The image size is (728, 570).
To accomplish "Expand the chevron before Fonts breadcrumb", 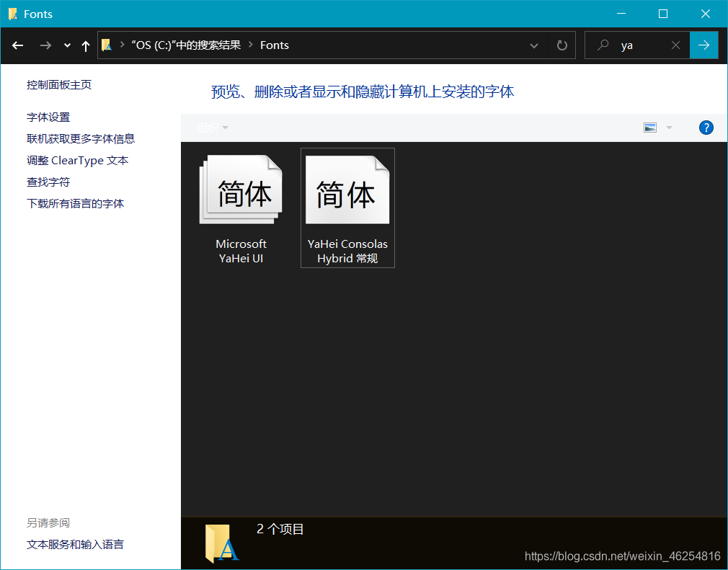I will click(251, 45).
